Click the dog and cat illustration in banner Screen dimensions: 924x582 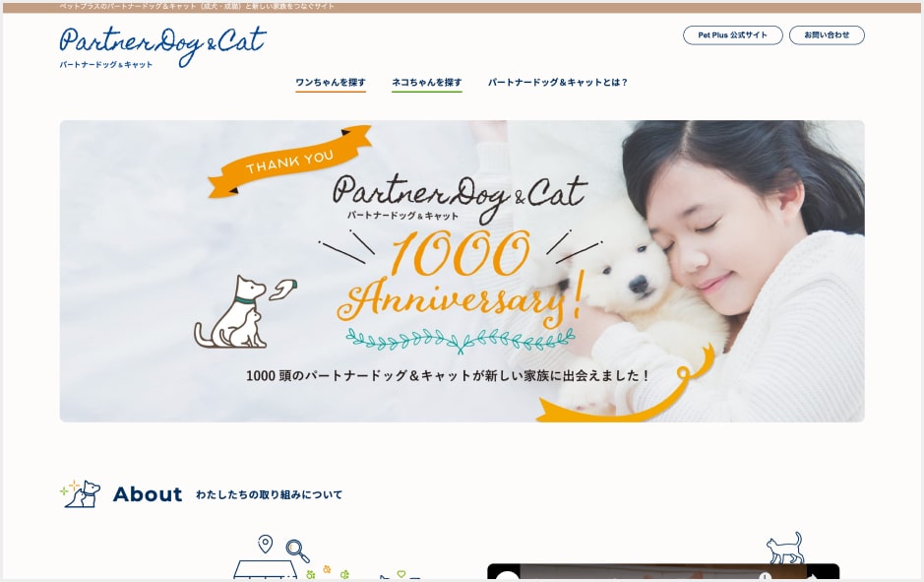(230, 312)
